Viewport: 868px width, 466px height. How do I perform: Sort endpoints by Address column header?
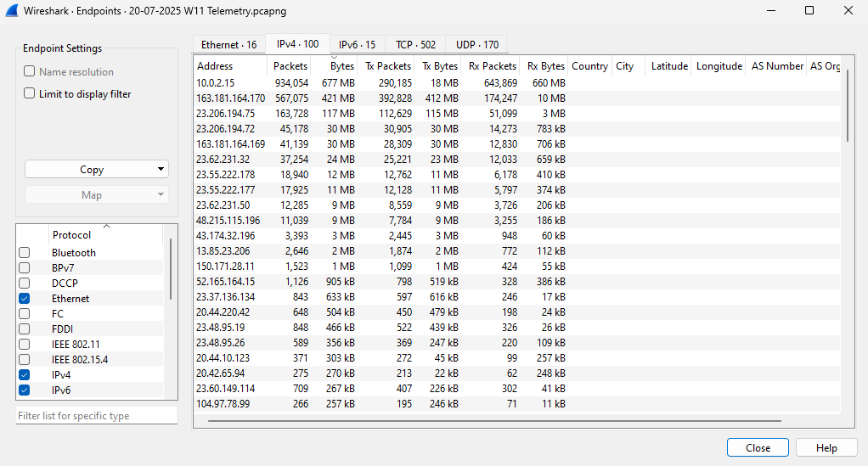[230, 66]
